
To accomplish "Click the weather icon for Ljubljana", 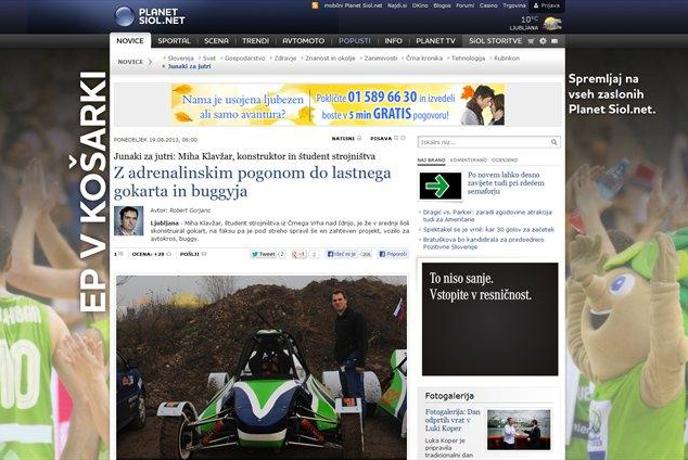I will tap(552, 23).
